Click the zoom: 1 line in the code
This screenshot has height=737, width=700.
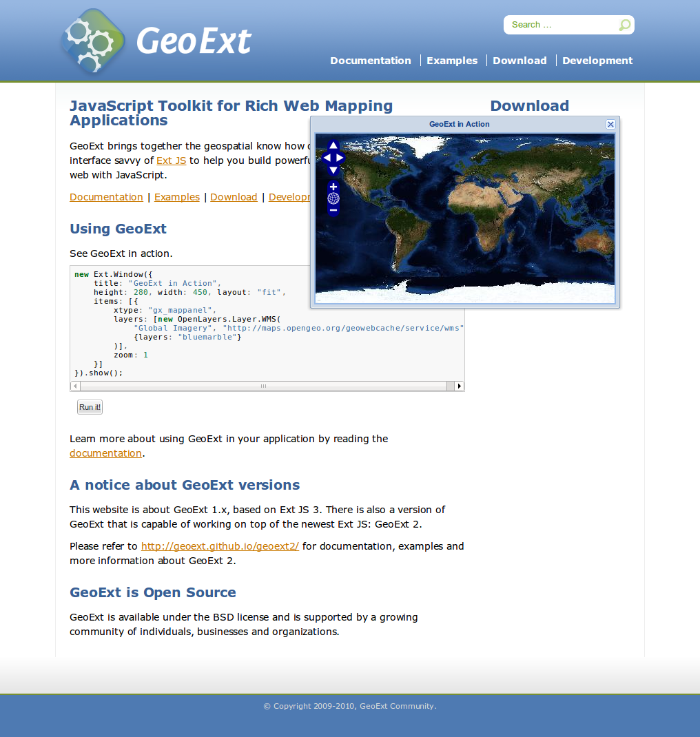(131, 355)
